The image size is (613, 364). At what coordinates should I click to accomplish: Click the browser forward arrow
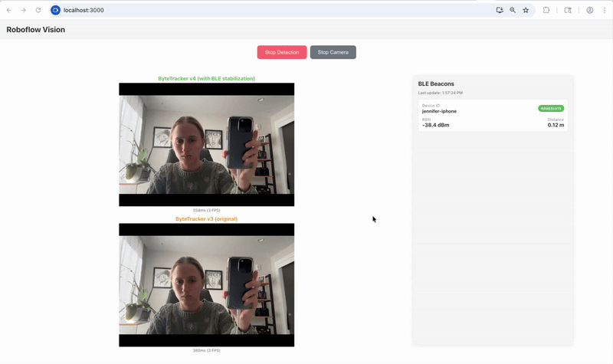pyautogui.click(x=24, y=10)
